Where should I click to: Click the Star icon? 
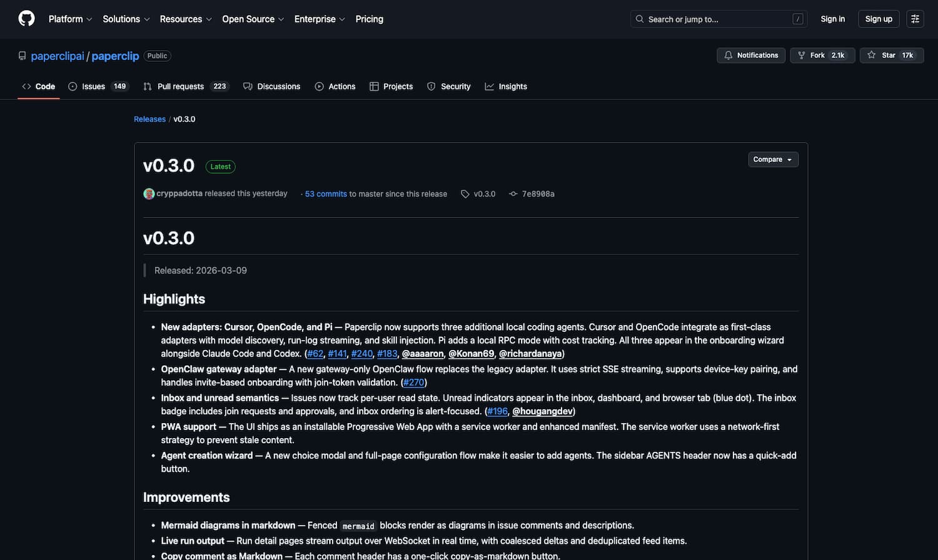[x=871, y=55]
